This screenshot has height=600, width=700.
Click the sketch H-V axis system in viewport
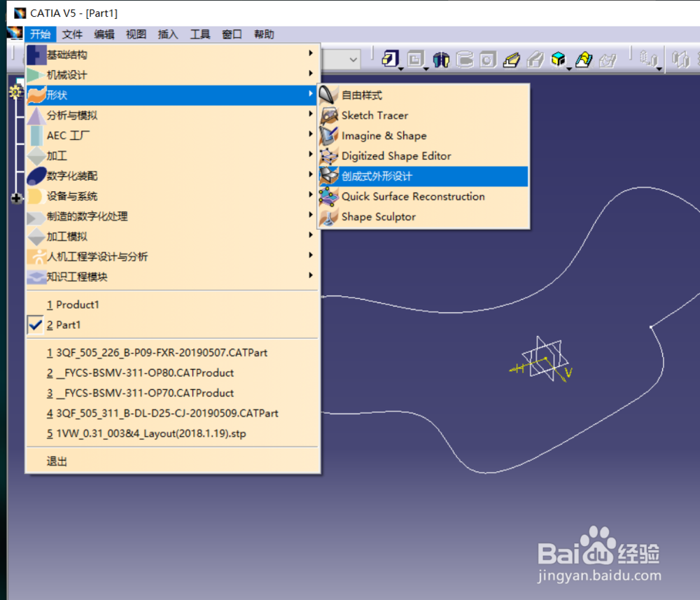(542, 359)
